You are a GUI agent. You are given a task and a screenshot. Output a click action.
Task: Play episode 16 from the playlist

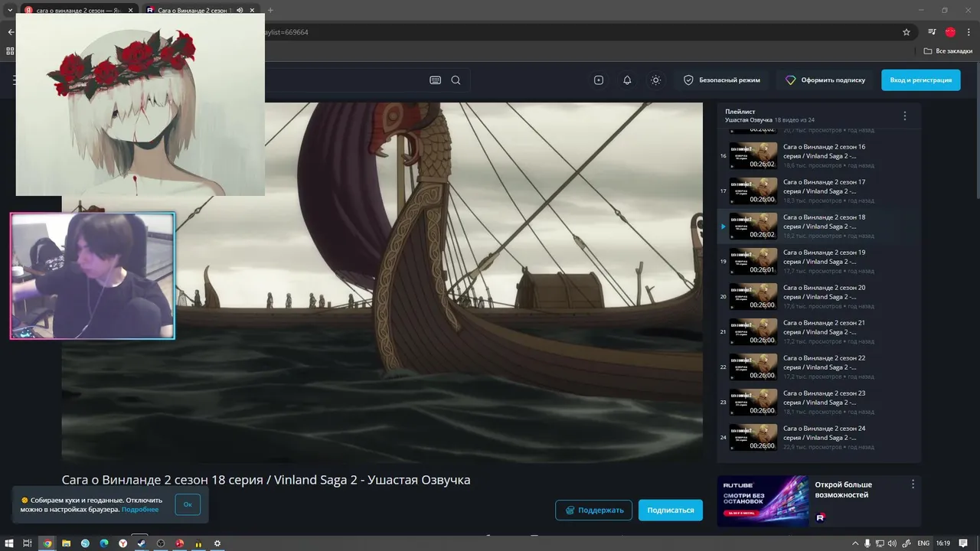[818, 155]
